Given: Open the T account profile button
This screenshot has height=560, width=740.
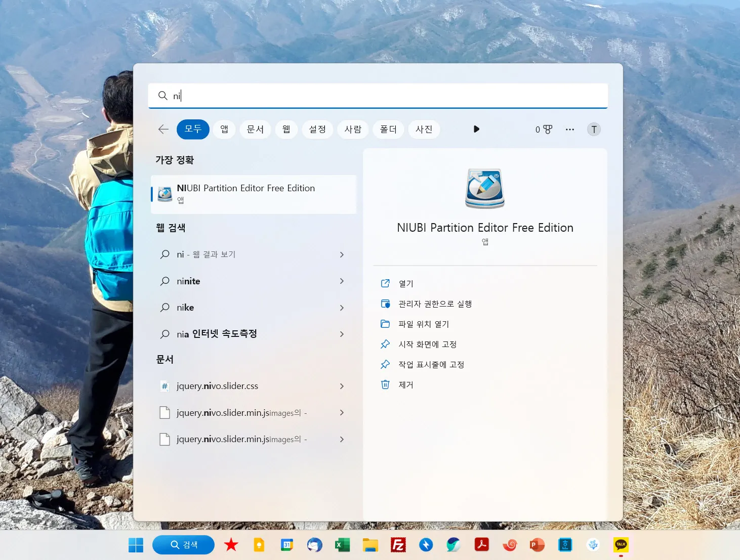Looking at the screenshot, I should pyautogui.click(x=594, y=130).
